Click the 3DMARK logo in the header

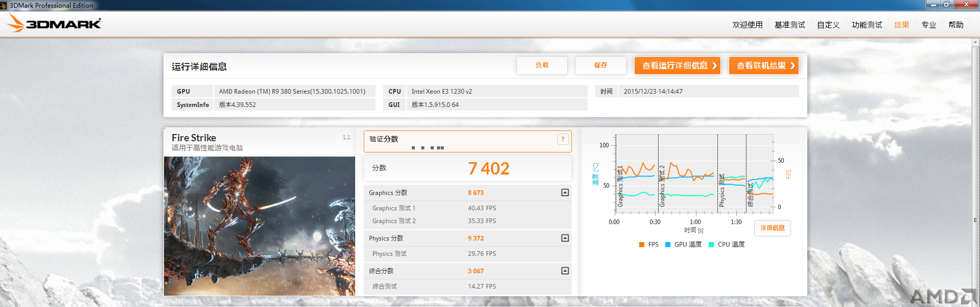[x=54, y=24]
